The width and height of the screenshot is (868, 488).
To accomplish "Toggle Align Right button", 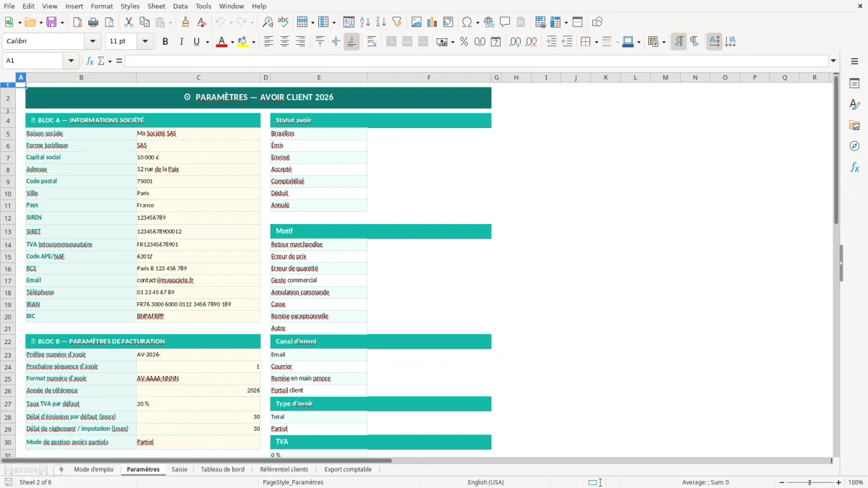I will coord(300,42).
